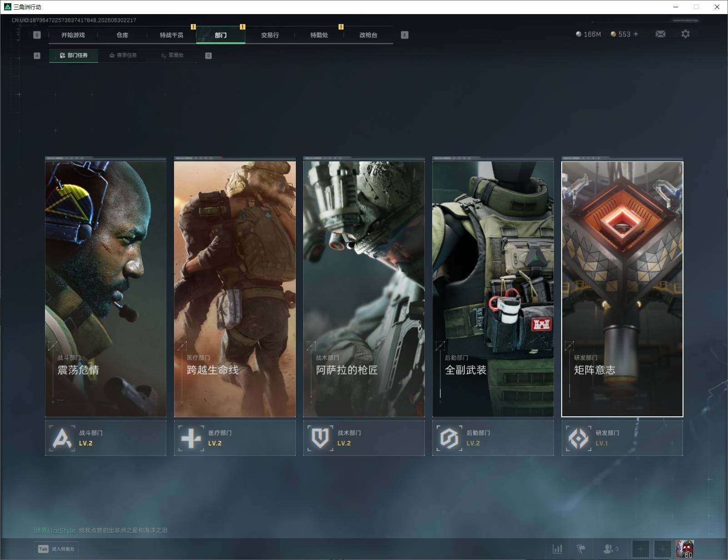The image size is (728, 560).
Task: Open the 震荡危情 mission card
Action: pos(105,289)
